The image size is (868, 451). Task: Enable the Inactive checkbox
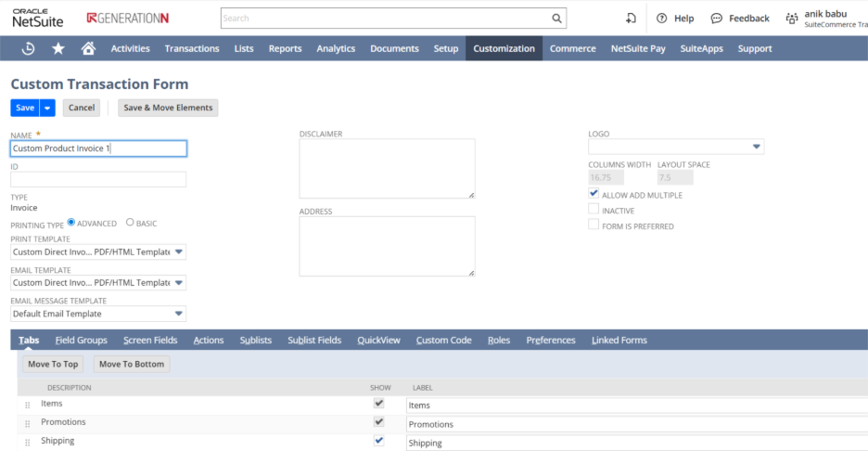pos(594,210)
